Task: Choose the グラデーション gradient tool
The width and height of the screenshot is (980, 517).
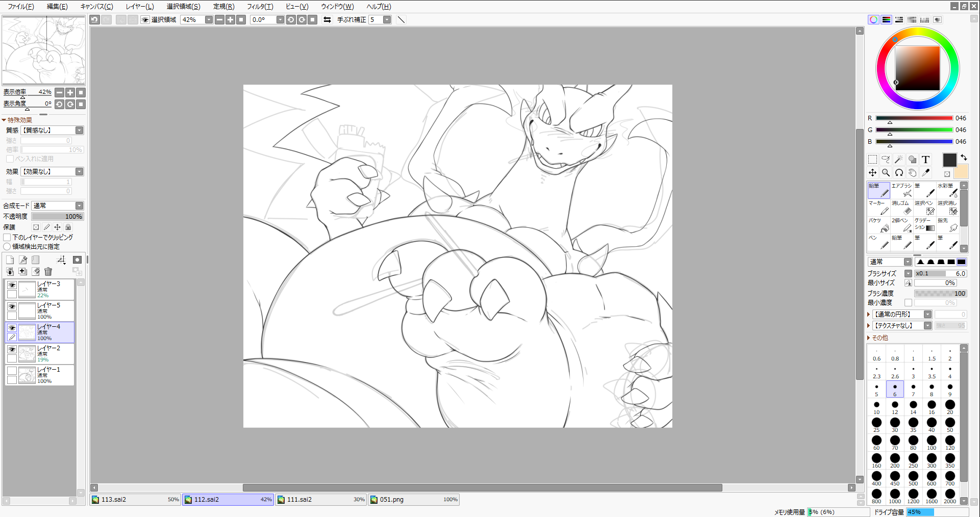Action: point(924,225)
